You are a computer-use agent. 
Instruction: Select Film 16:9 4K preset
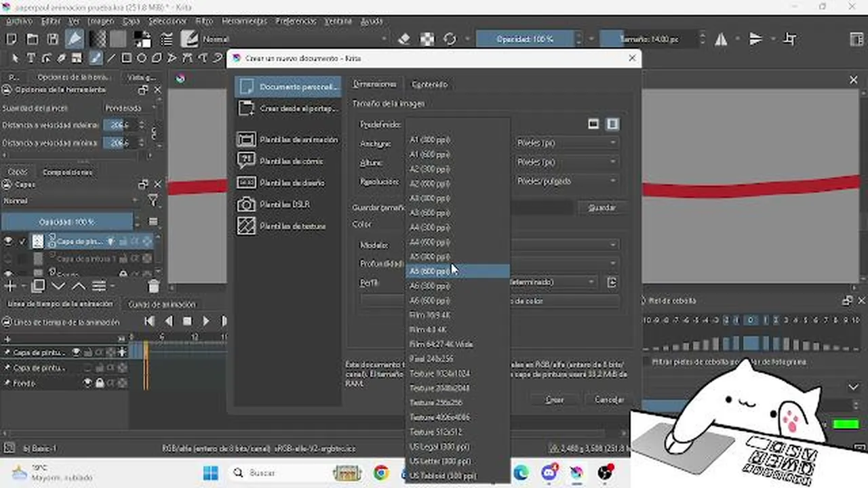tap(457, 315)
